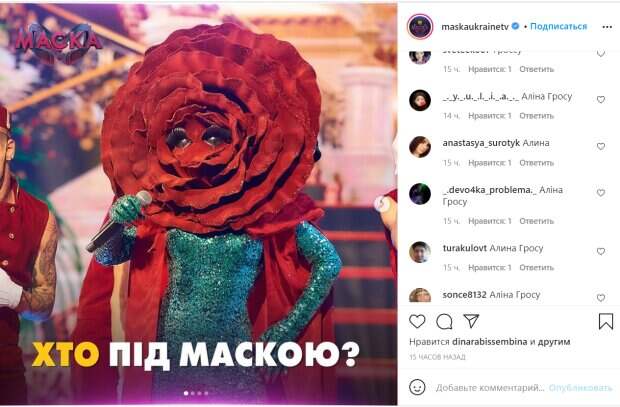Like the sonce8132 comment
The image size is (620, 407).
click(x=601, y=297)
